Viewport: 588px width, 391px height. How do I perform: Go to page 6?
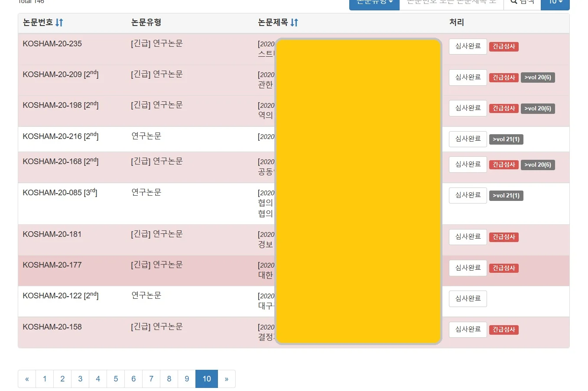(x=133, y=379)
